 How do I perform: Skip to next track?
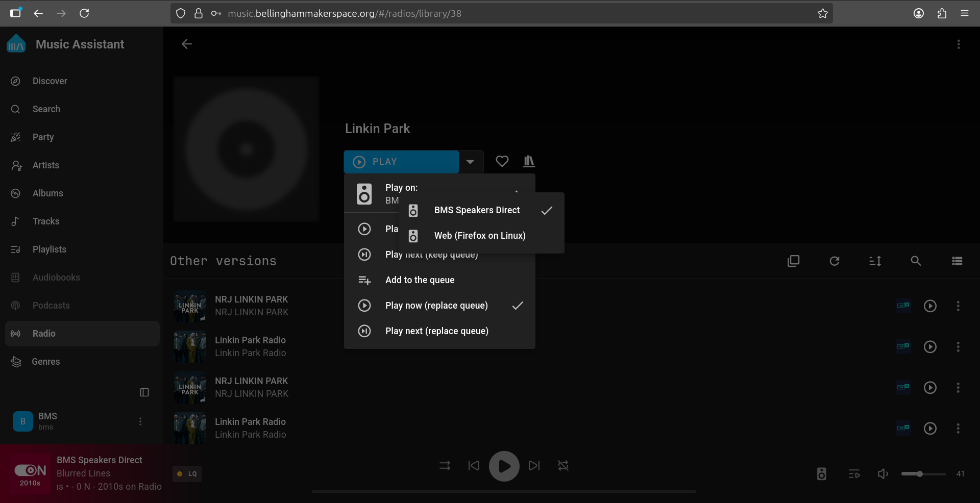[534, 466]
